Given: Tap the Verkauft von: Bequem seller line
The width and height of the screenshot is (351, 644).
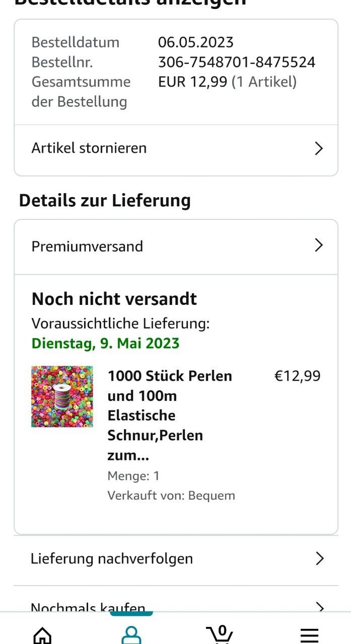Looking at the screenshot, I should 171,496.
